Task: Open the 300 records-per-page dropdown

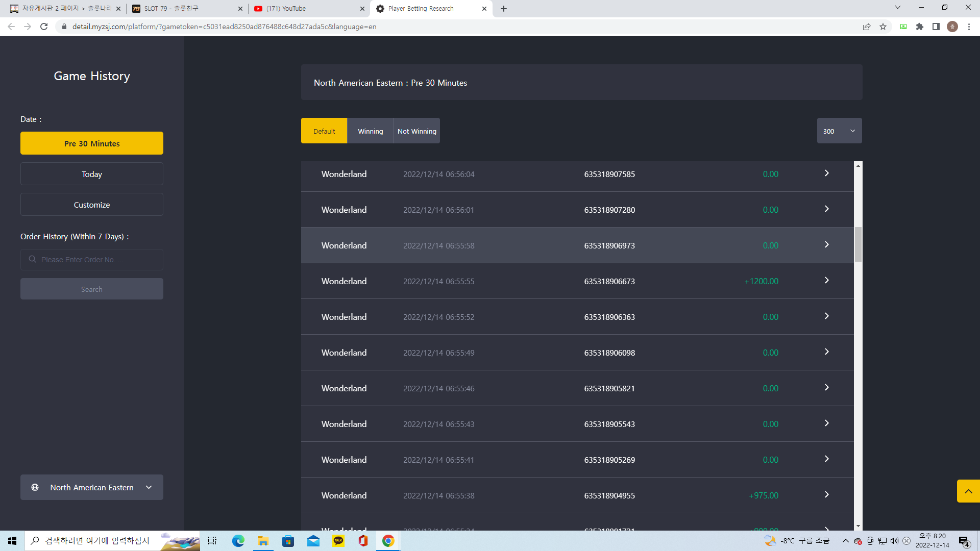Action: pos(839,131)
